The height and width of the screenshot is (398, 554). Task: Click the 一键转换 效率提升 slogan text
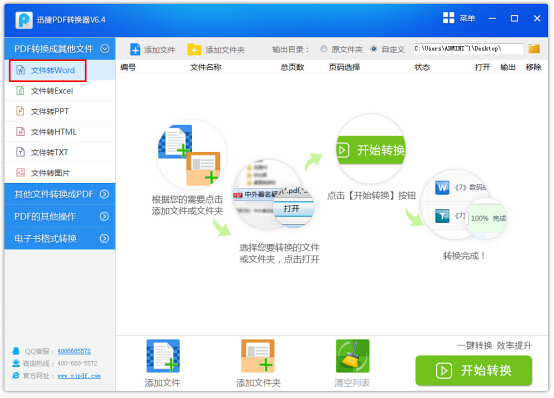click(494, 345)
